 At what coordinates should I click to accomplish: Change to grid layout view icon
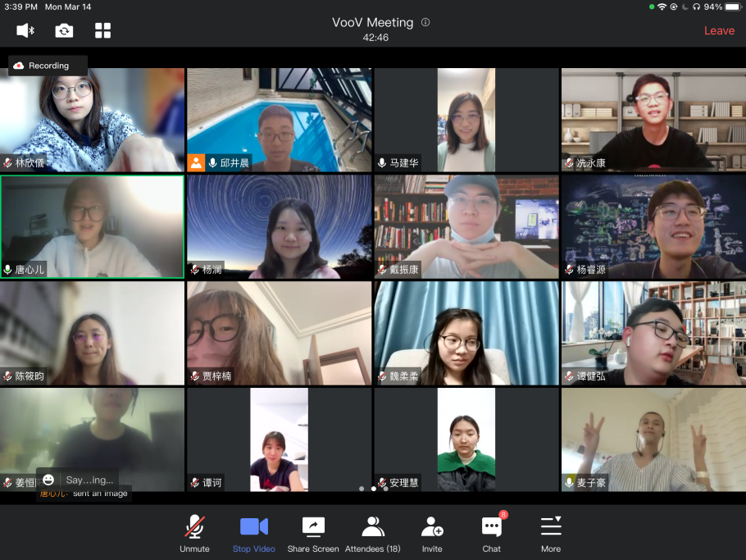pyautogui.click(x=102, y=30)
